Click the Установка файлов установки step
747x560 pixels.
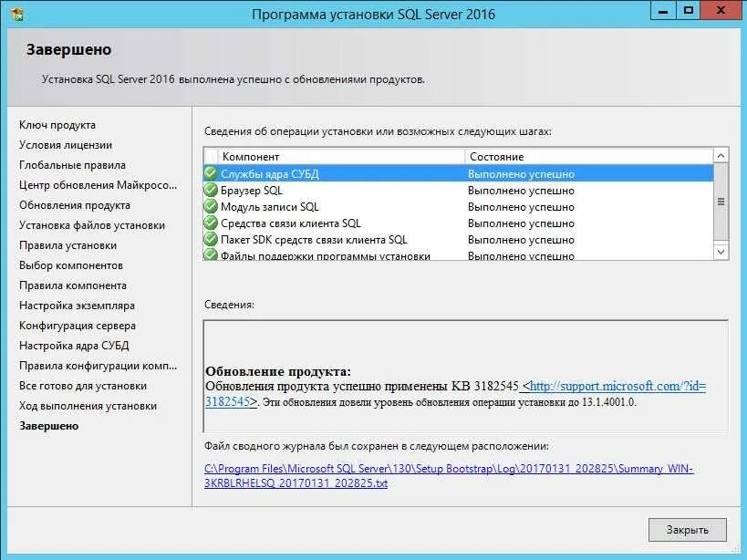tap(92, 224)
